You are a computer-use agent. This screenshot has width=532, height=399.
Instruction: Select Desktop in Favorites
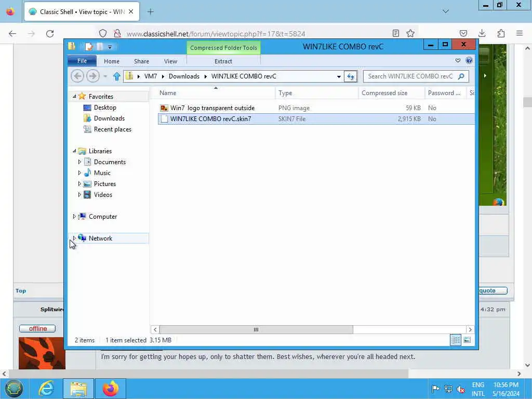[x=105, y=108]
